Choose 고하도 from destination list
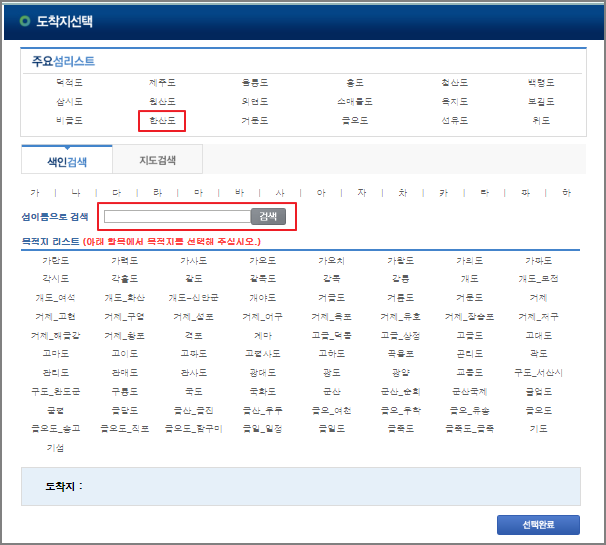The image size is (606, 545). (x=332, y=354)
